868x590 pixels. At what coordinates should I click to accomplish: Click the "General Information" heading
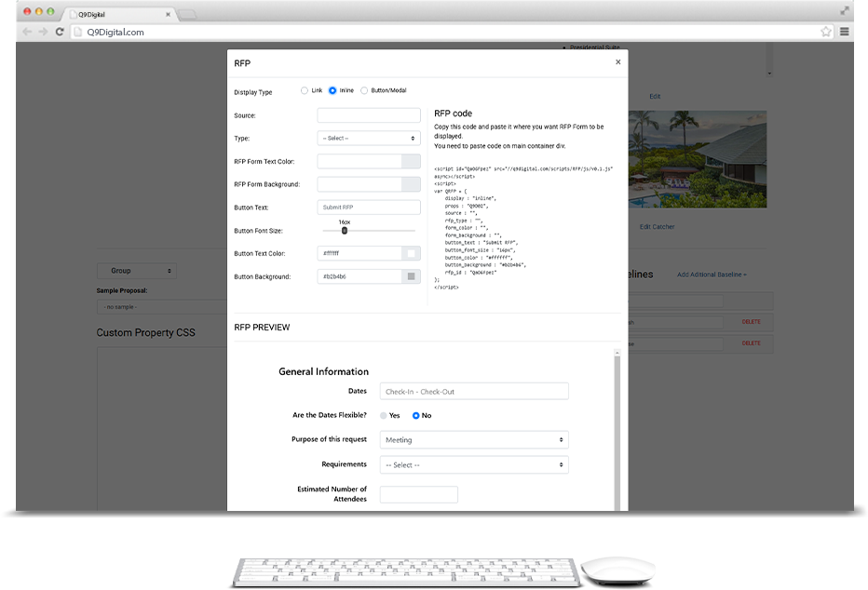[x=323, y=371]
